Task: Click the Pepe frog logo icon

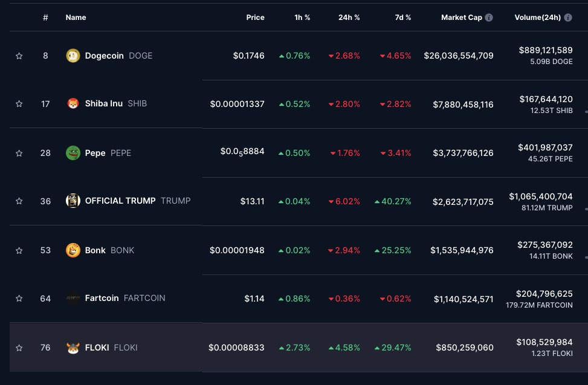Action: pyautogui.click(x=73, y=153)
